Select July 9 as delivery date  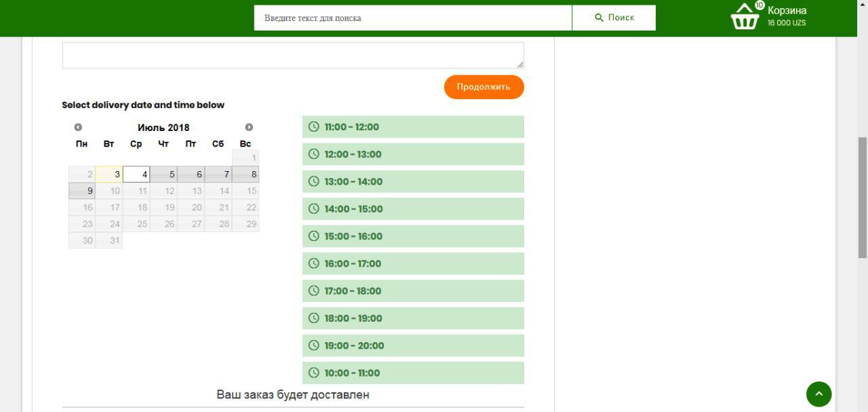pos(82,191)
